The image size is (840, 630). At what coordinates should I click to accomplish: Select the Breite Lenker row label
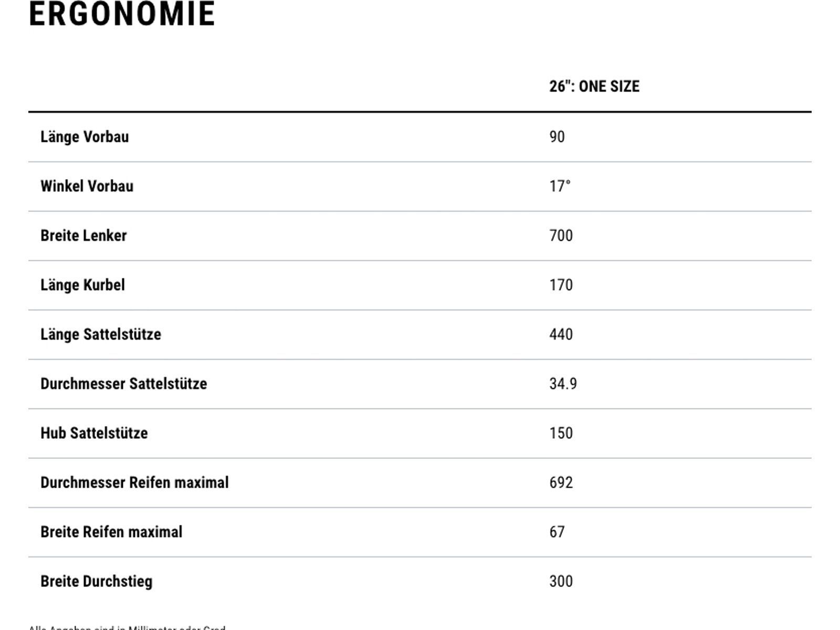(83, 236)
